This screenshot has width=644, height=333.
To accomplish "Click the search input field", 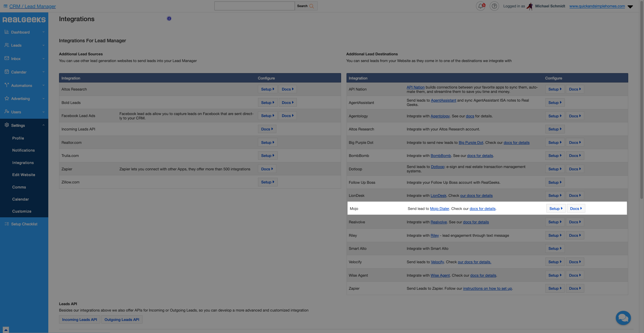I will 255,6.
